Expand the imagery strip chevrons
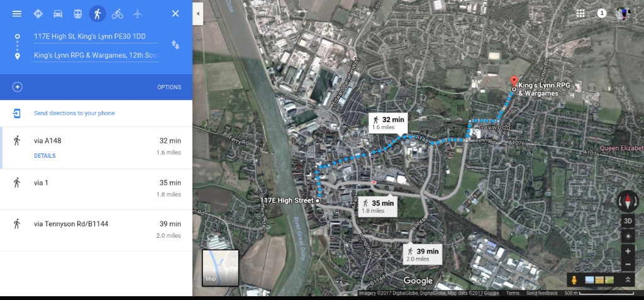Screen dimensions: 644x300 [x=628, y=280]
